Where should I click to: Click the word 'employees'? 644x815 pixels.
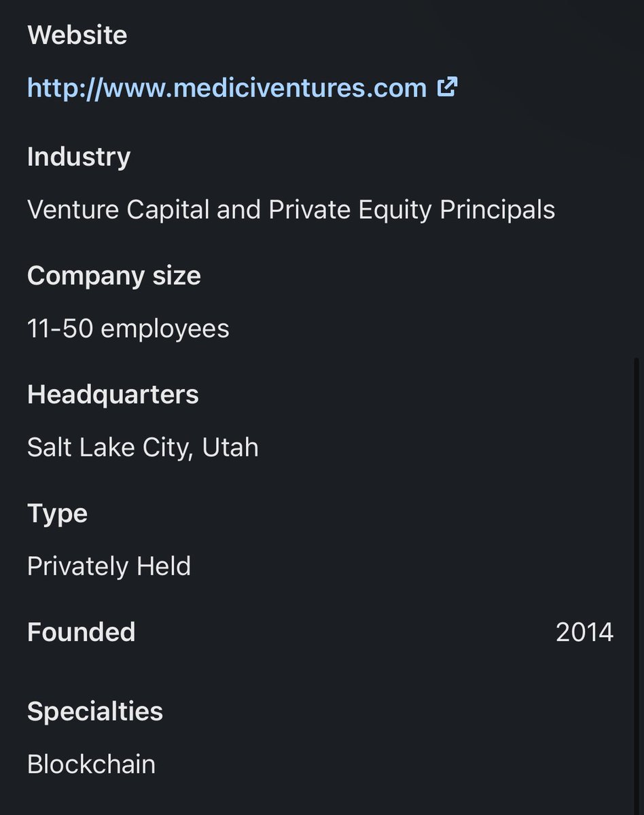tap(165, 329)
